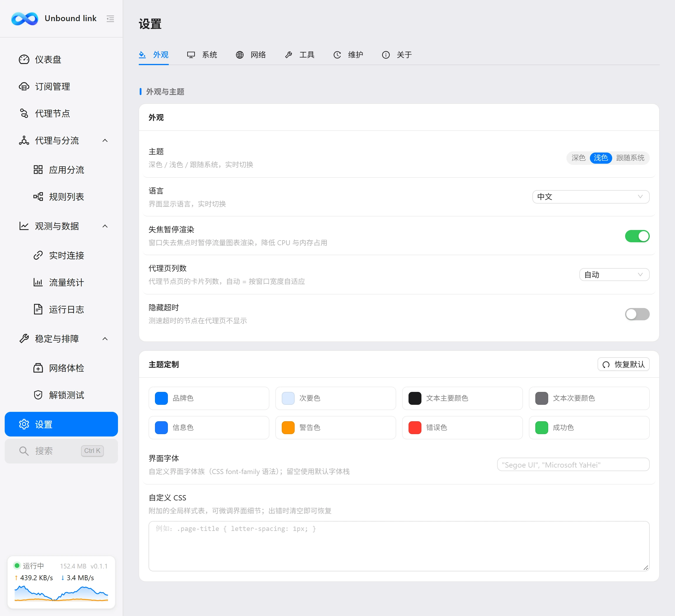Screen dimensions: 675x616
Task: Click the Ctrl K shortcut badge
Action: pos(92,451)
